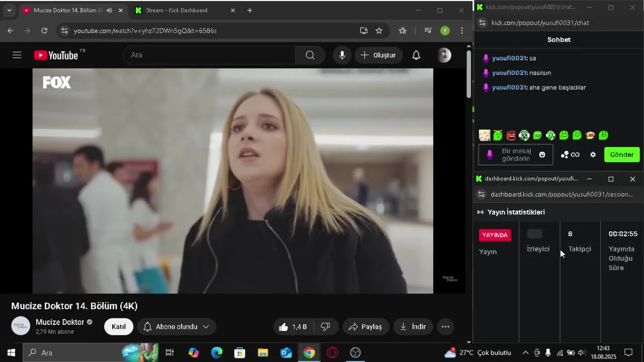Close the Kick Dashboard tab
The image size is (644, 362).
232,11
